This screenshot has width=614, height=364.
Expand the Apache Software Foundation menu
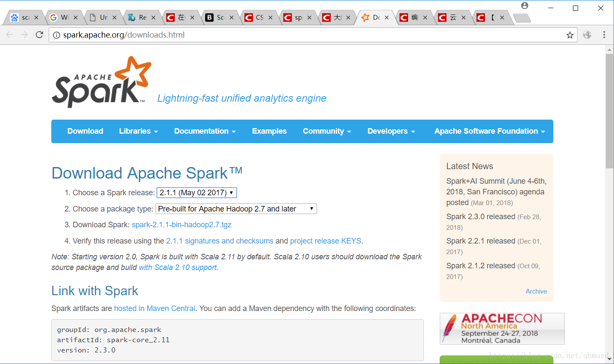pyautogui.click(x=490, y=131)
